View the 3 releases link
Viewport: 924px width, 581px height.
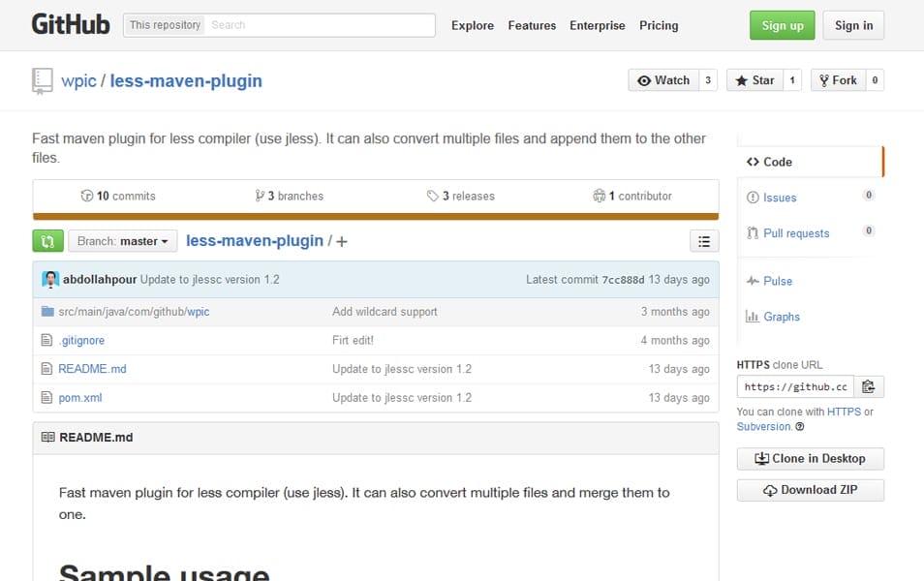461,196
